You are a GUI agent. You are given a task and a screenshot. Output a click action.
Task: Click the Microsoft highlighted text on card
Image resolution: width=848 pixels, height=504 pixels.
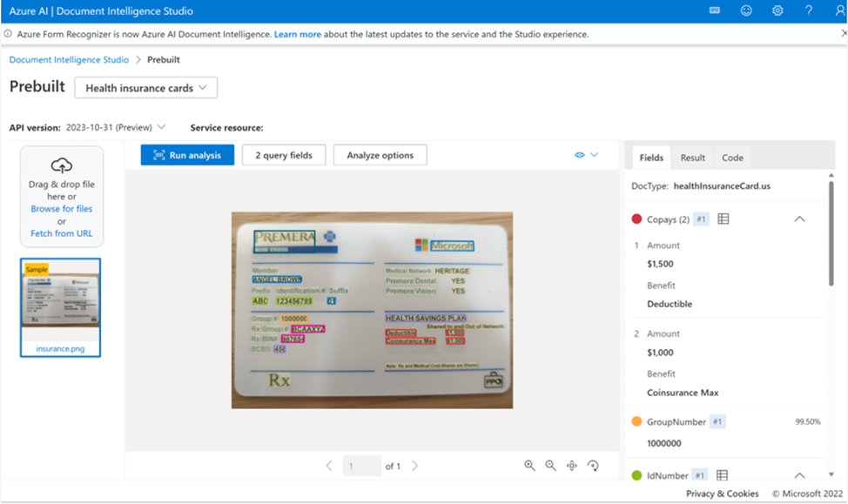click(452, 246)
